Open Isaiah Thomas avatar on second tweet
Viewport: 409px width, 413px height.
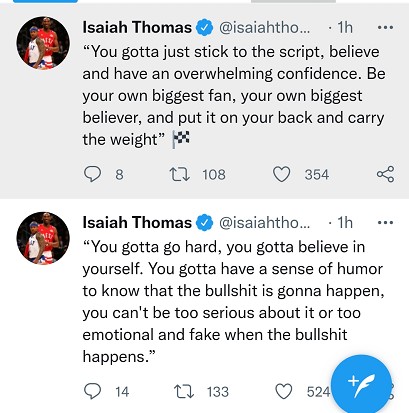(x=43, y=238)
